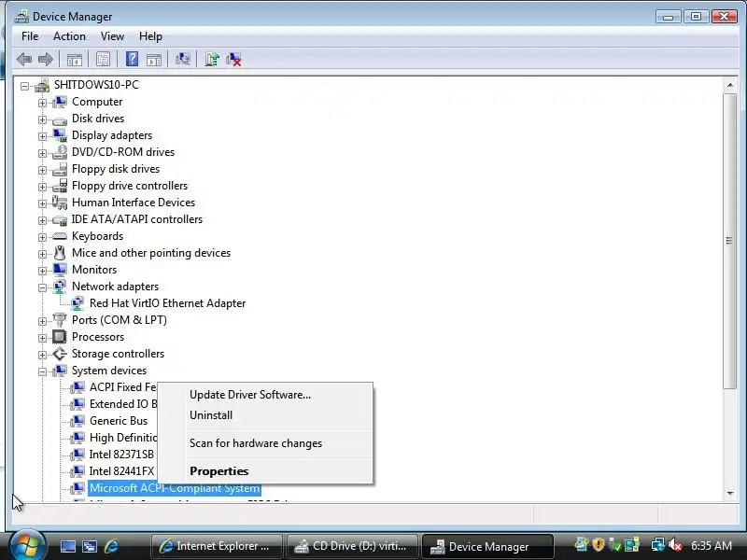Click the Forward arrow toolbar button

[x=46, y=60]
